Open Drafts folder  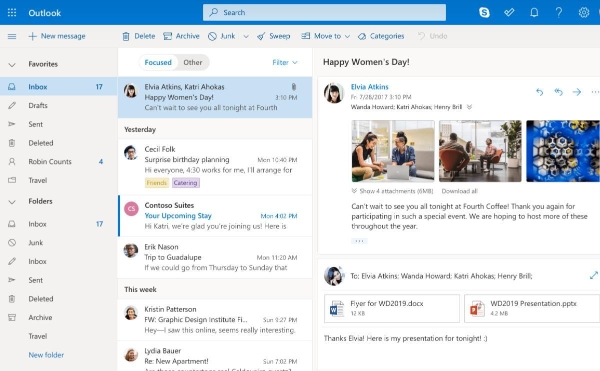(x=59, y=106)
